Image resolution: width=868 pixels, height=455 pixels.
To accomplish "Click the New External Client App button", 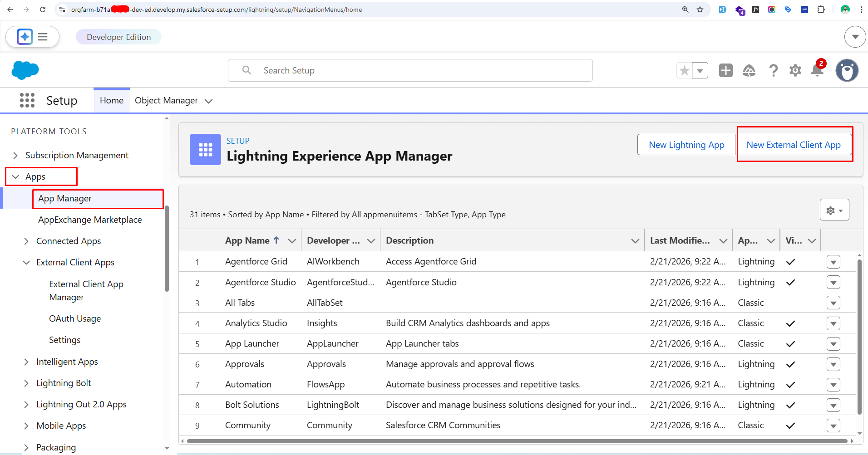I will (794, 144).
